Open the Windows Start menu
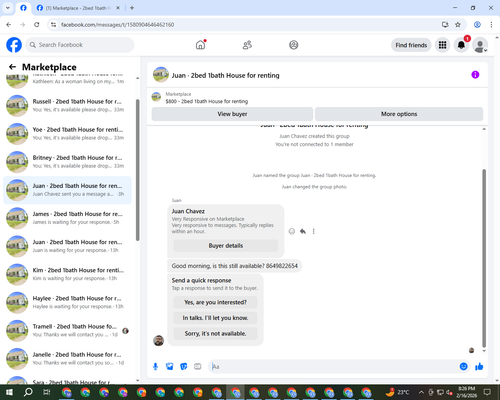This screenshot has width=500, height=400. point(9,392)
